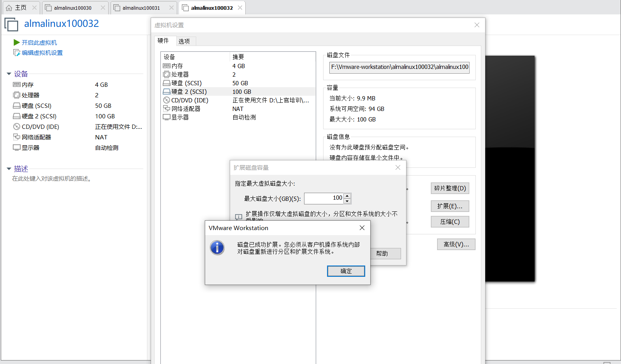The width and height of the screenshot is (621, 364).
Task: Open the 选项 tab in VM settings
Action: point(184,41)
